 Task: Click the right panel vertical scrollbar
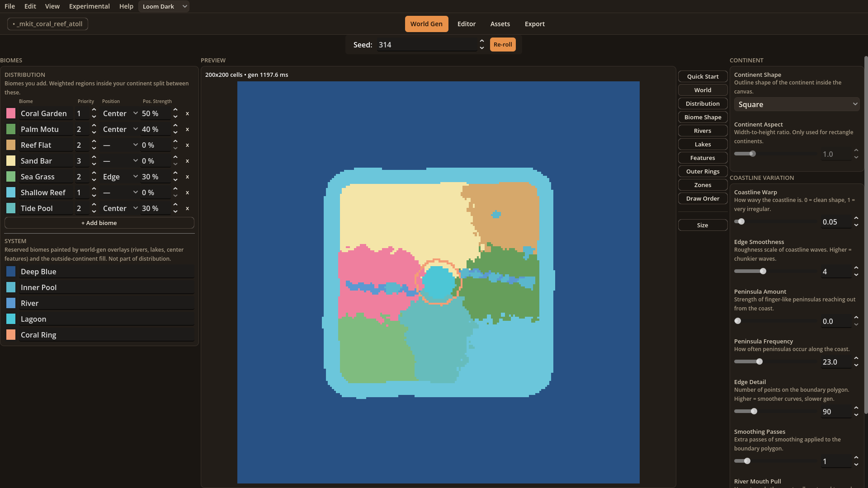coord(866,235)
